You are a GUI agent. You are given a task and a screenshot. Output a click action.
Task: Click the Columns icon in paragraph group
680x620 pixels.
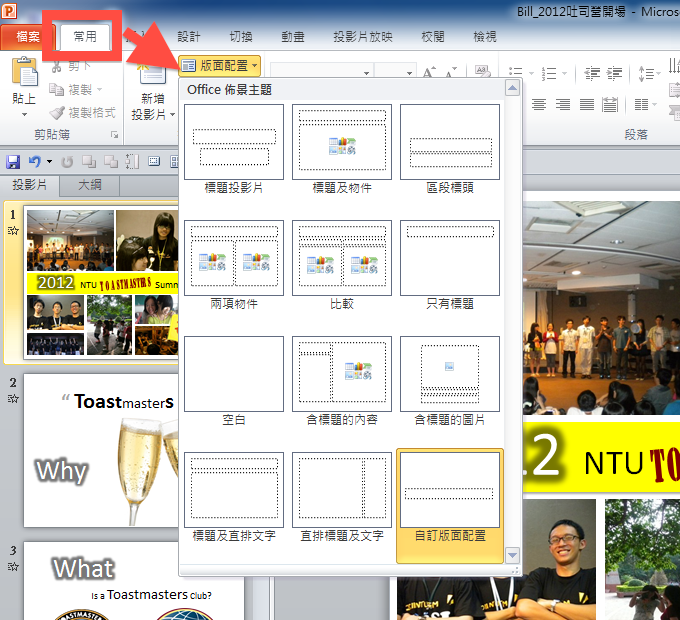point(641,104)
